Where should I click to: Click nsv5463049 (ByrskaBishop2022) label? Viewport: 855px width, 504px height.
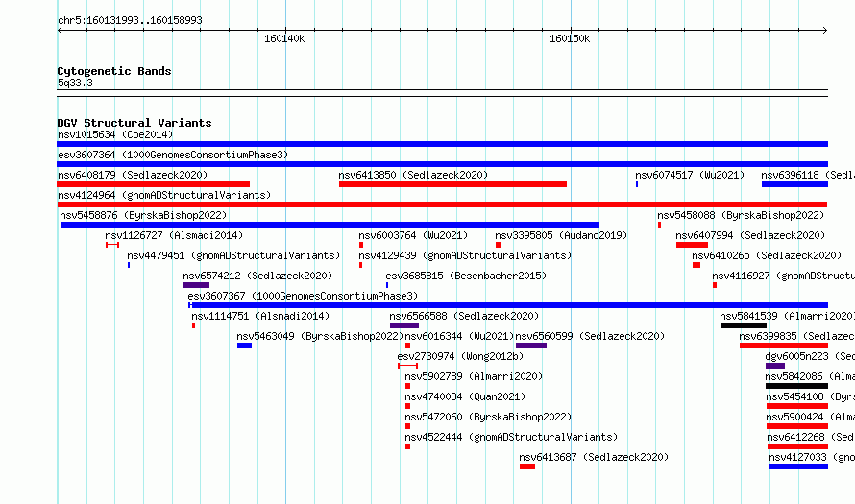pyautogui.click(x=320, y=336)
